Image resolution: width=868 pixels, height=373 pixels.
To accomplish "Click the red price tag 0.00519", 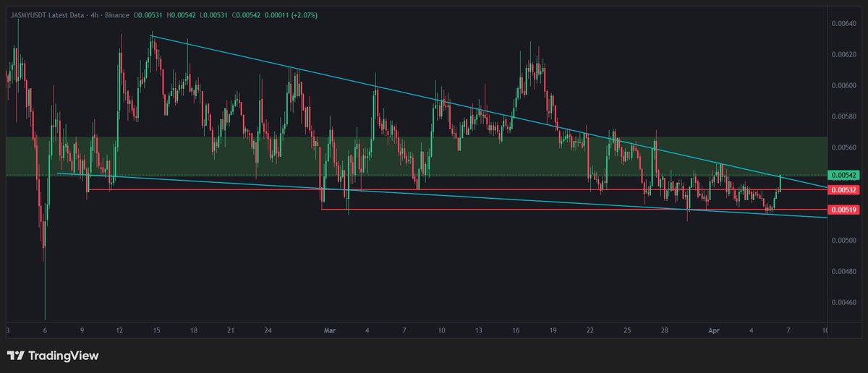I will click(844, 210).
